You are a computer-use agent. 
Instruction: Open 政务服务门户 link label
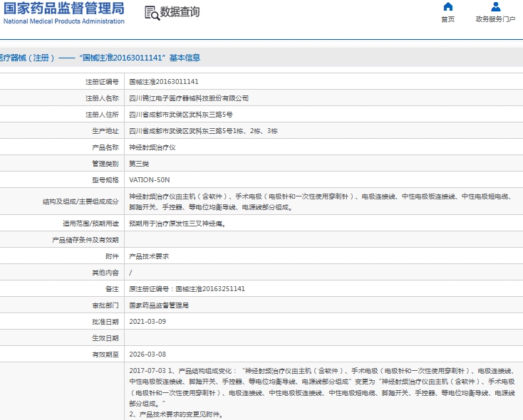coord(495,19)
